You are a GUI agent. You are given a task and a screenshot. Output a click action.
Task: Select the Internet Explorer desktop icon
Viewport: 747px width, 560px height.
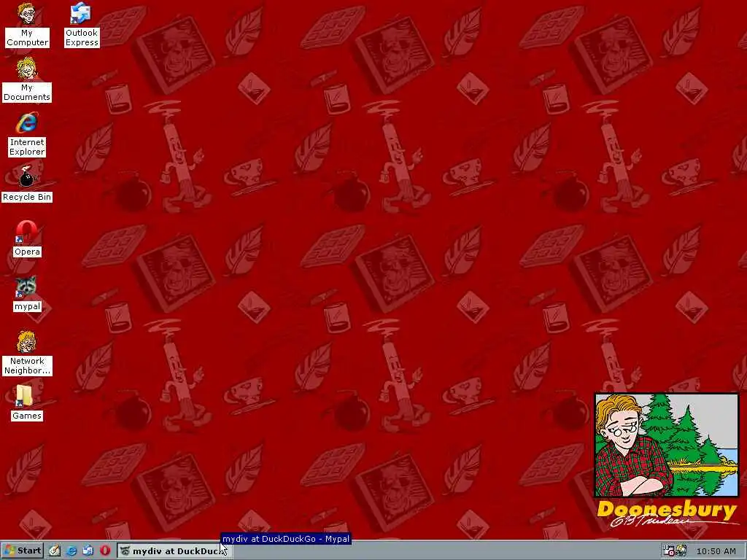27,134
